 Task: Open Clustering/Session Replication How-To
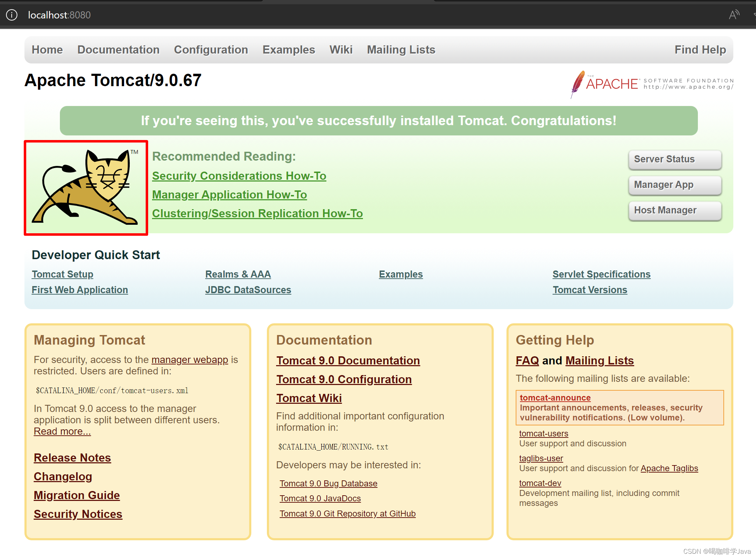[x=257, y=213]
